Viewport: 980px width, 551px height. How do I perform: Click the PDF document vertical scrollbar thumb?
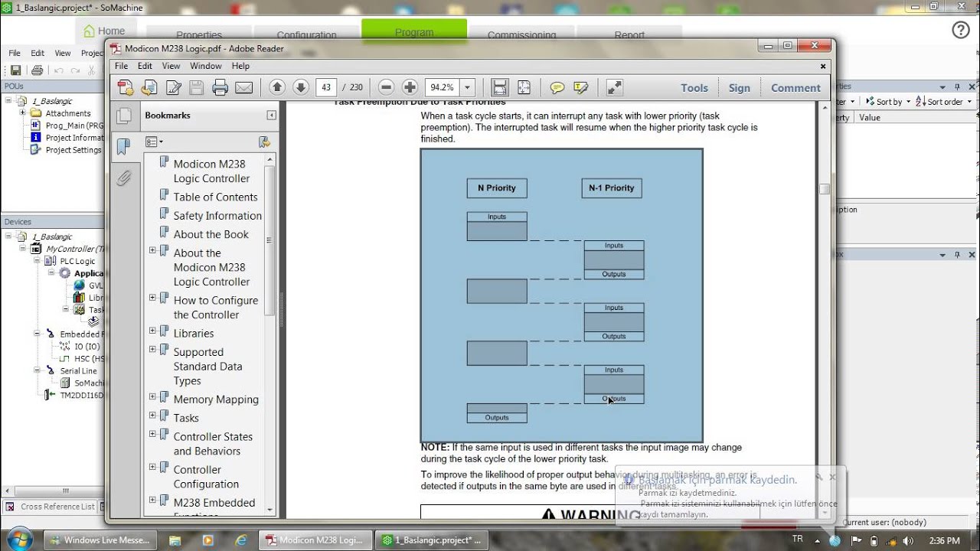click(824, 189)
